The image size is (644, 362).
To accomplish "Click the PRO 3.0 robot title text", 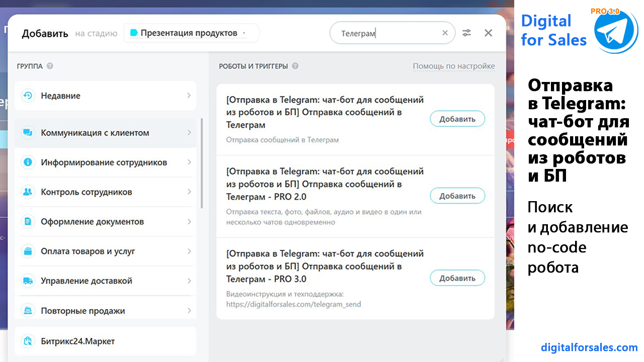I will pos(325,266).
